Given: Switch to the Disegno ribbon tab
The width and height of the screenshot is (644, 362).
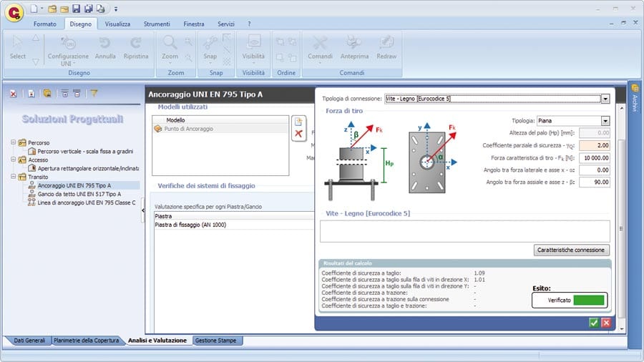Looking at the screenshot, I should (80, 24).
